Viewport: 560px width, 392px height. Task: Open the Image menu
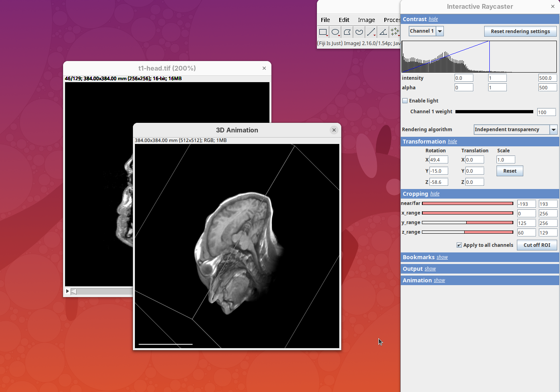click(x=366, y=20)
